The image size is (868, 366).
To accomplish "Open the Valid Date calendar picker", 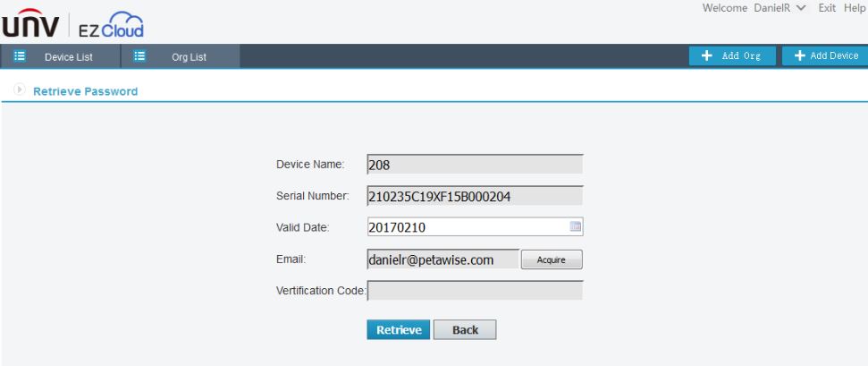I will click(x=576, y=227).
